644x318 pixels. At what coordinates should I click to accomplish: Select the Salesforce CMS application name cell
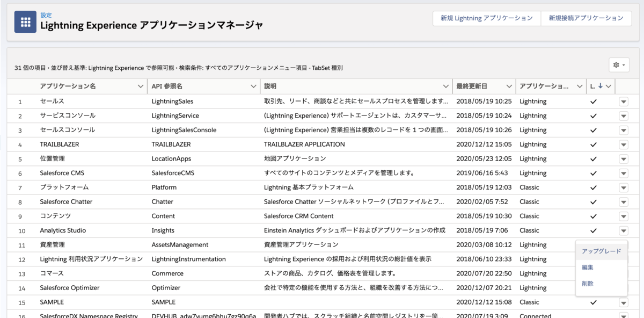click(x=61, y=173)
